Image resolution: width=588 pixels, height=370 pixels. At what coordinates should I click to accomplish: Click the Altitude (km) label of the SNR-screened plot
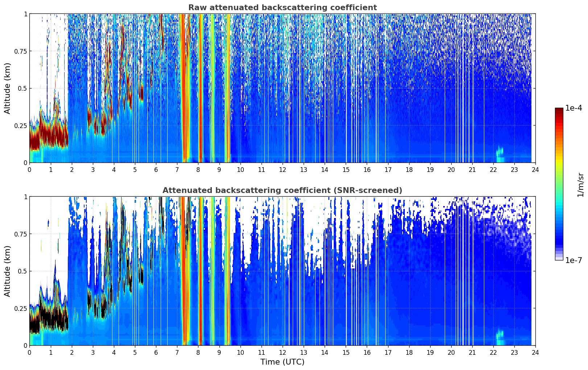click(x=8, y=271)
